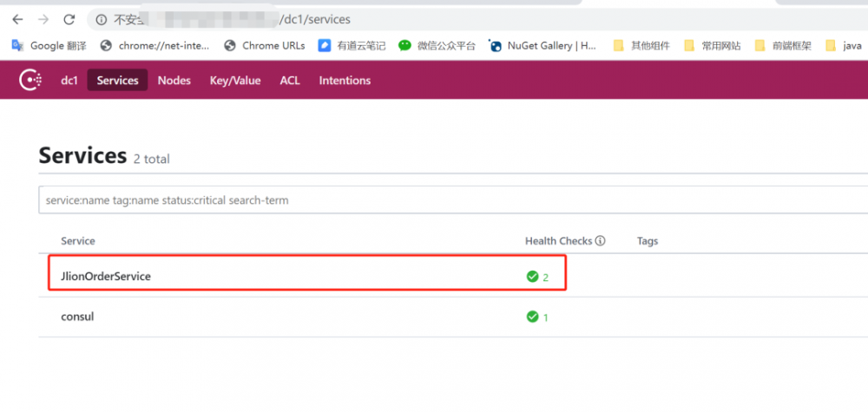
Task: Expand the 其他组件 bookmarks folder
Action: pyautogui.click(x=641, y=46)
